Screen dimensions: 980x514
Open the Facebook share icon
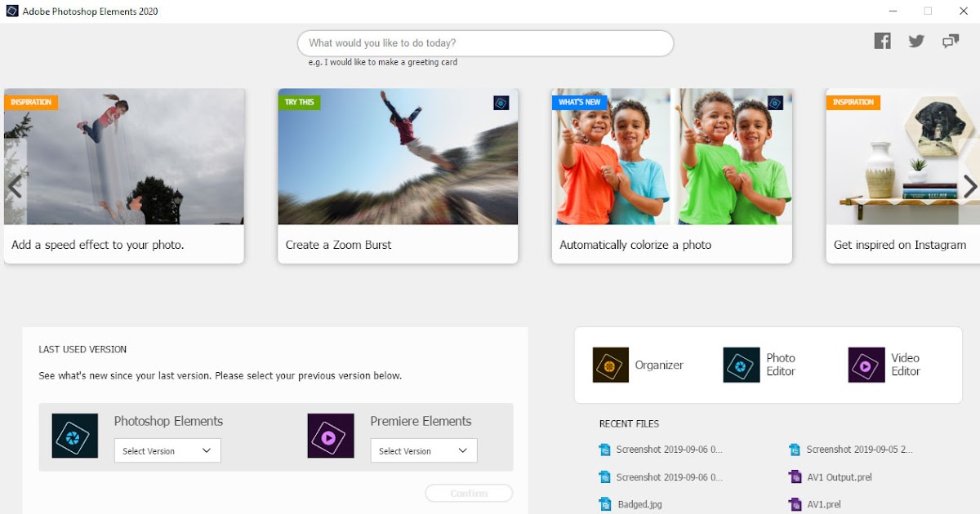pyautogui.click(x=882, y=41)
